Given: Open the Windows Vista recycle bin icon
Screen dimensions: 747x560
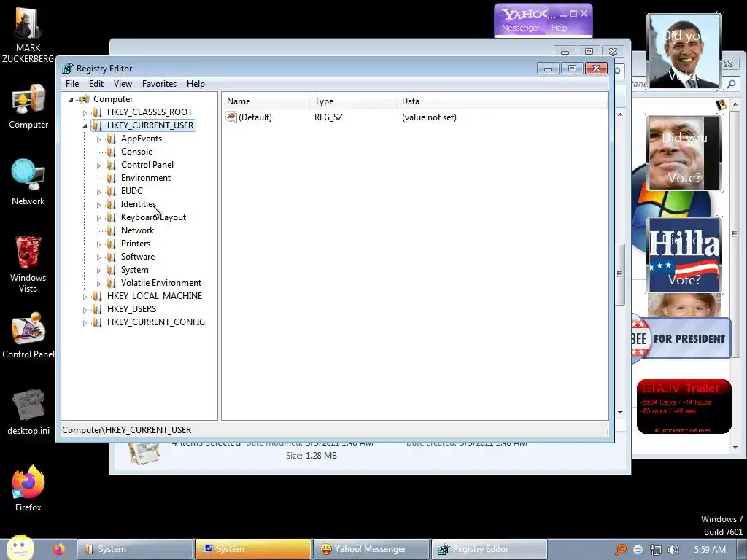Looking at the screenshot, I should 28,252.
